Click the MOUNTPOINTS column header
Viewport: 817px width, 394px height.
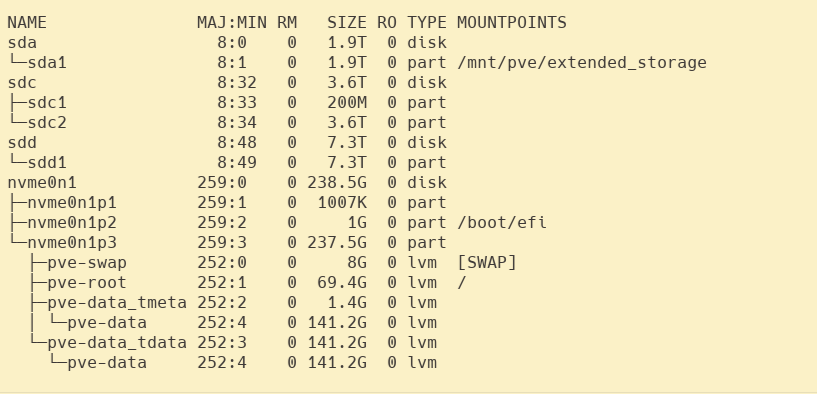(x=512, y=22)
